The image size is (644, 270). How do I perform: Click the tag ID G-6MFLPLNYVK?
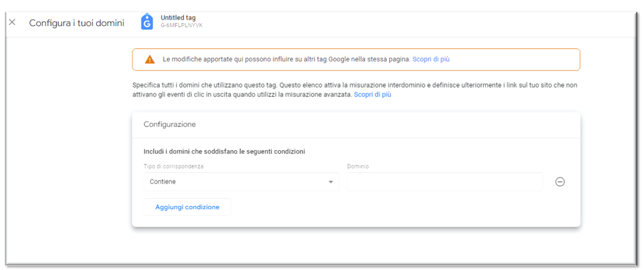coord(182,25)
